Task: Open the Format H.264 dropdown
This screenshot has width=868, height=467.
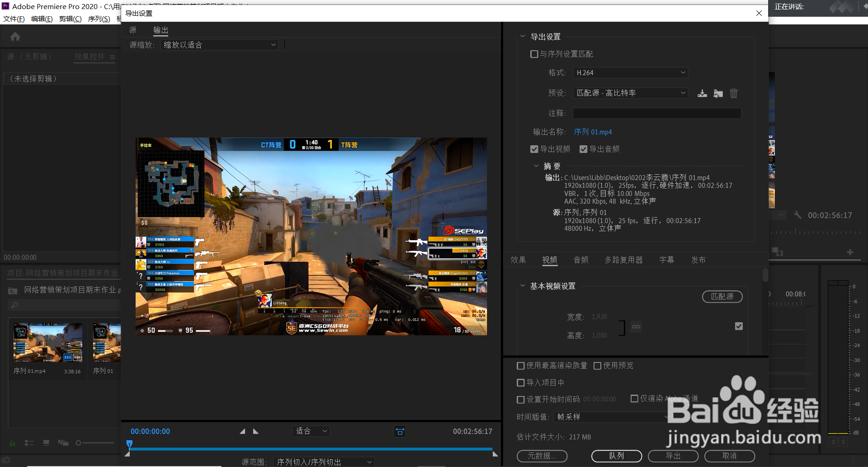Action: pyautogui.click(x=631, y=73)
